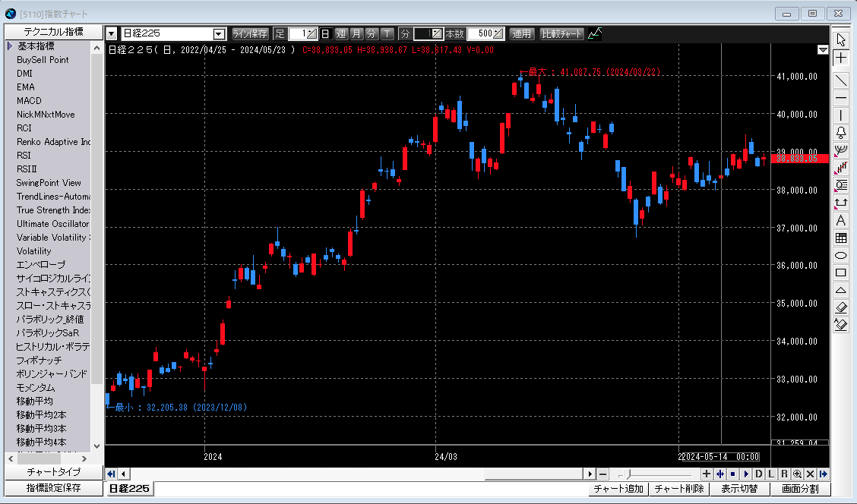Click the green line chart icon in toolbar
The height and width of the screenshot is (504, 857).
coord(595,34)
